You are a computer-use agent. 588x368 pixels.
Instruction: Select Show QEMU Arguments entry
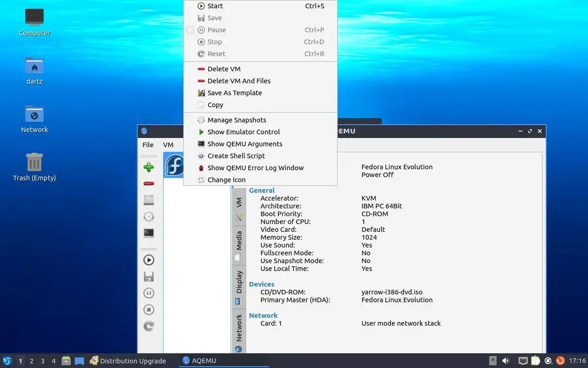(x=260, y=144)
